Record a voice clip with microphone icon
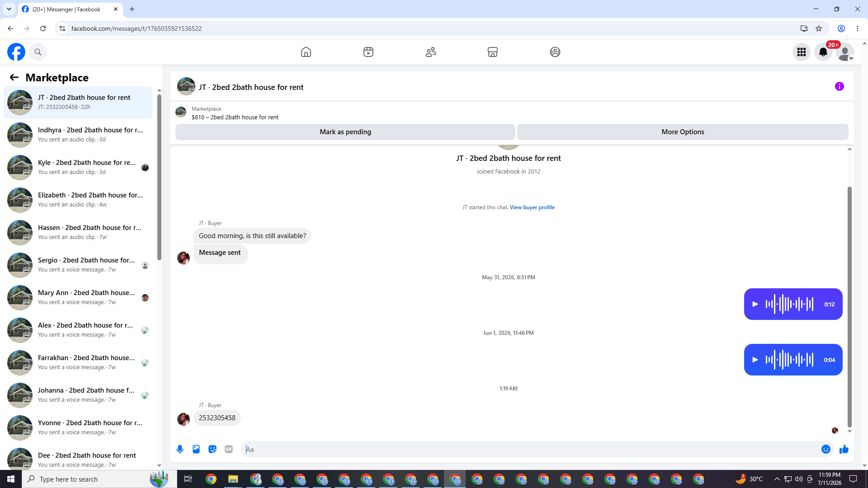This screenshot has width=868, height=488. coord(180,449)
